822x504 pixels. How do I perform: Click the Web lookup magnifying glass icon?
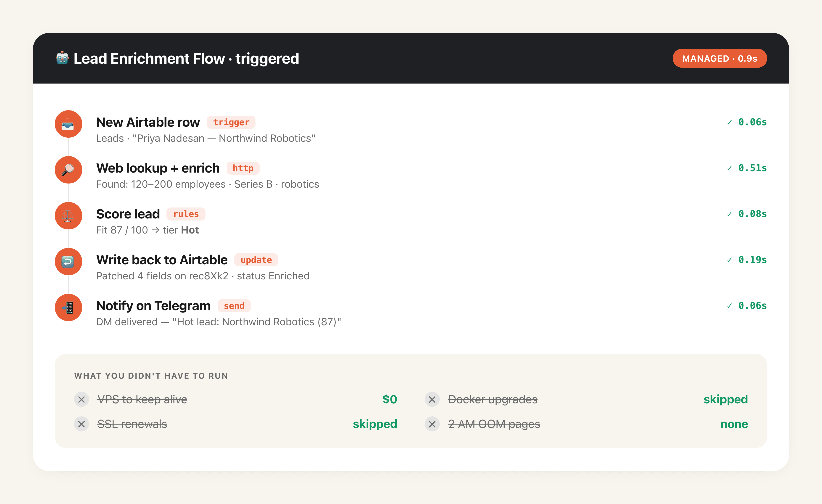(x=68, y=170)
